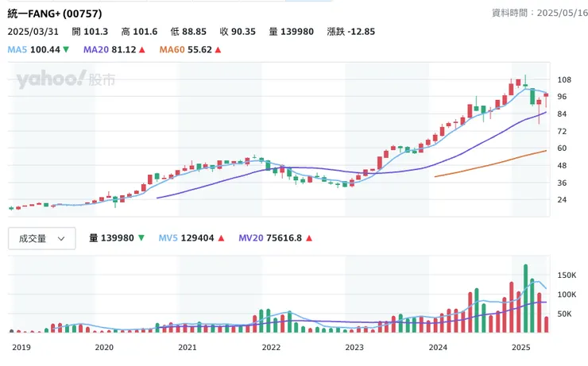Click the MV20 75616.8 legend
This screenshot has width=588, height=366.
pos(270,238)
